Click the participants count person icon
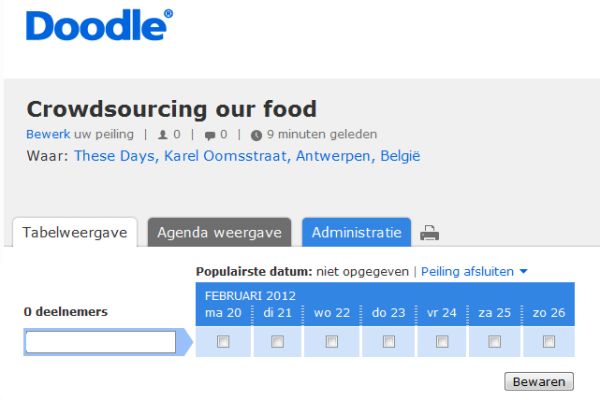 pos(163,134)
